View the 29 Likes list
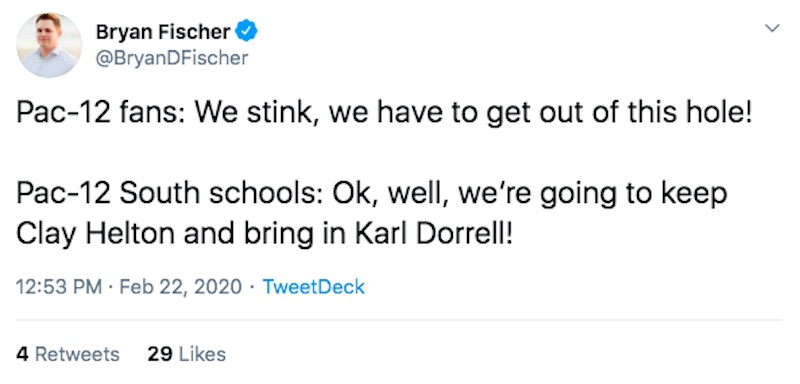 (187, 354)
